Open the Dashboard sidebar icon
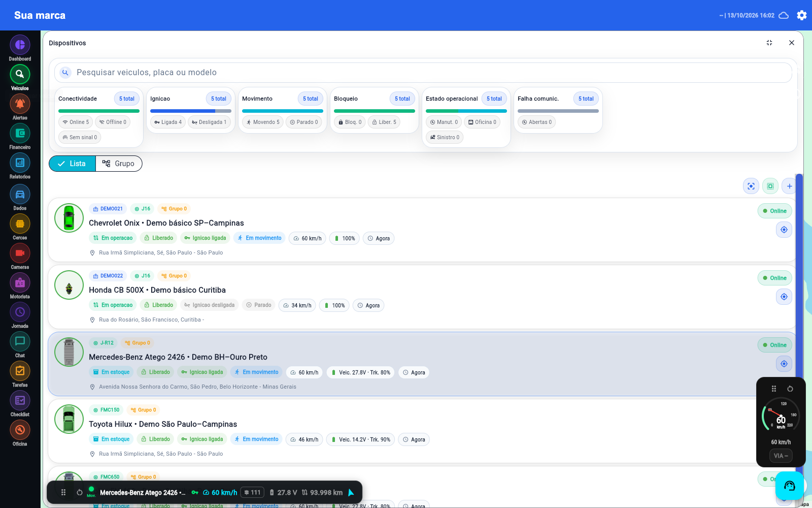Screen dimensions: 812x508 [x=20, y=45]
